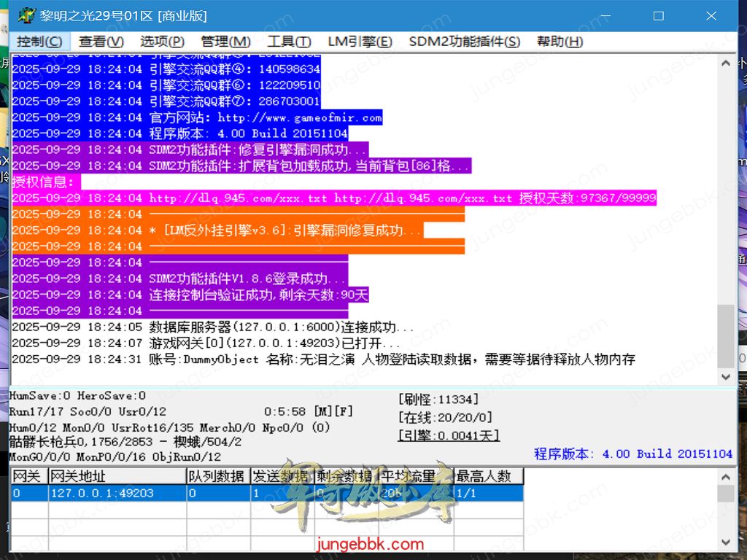Open the SDM2功能插件(S) menu
The width and height of the screenshot is (747, 560).
[465, 42]
